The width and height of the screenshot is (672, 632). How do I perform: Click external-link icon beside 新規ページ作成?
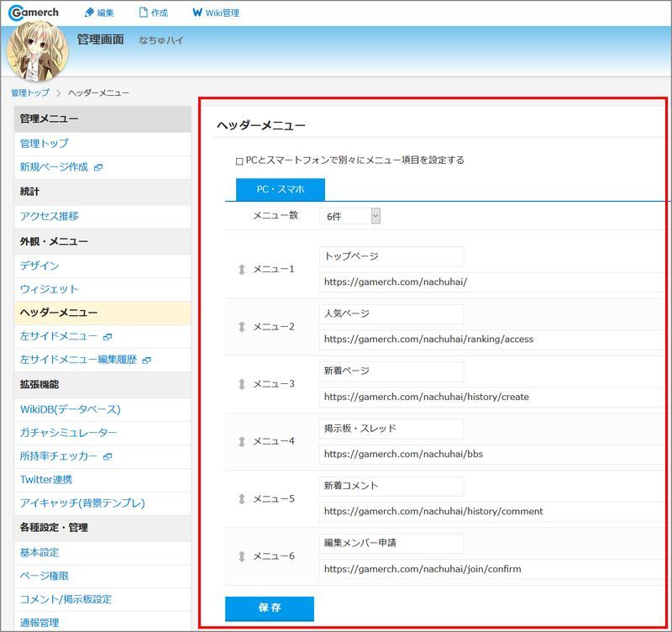98,168
